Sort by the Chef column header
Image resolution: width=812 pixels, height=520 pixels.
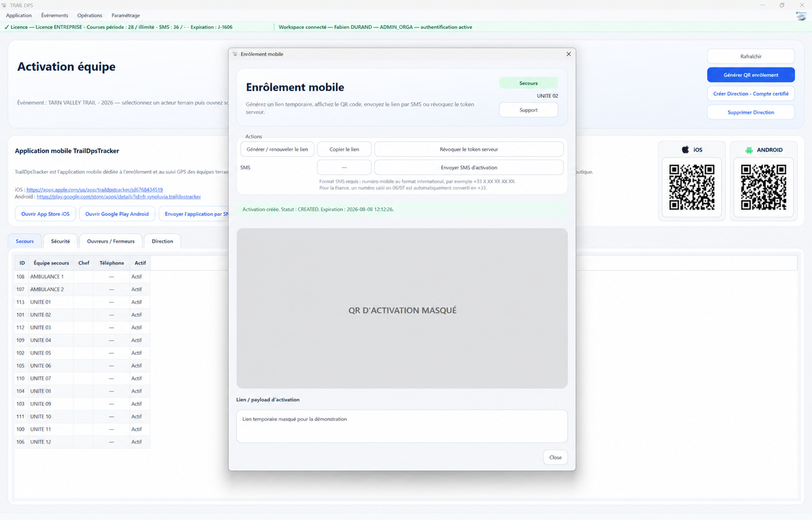[84, 263]
